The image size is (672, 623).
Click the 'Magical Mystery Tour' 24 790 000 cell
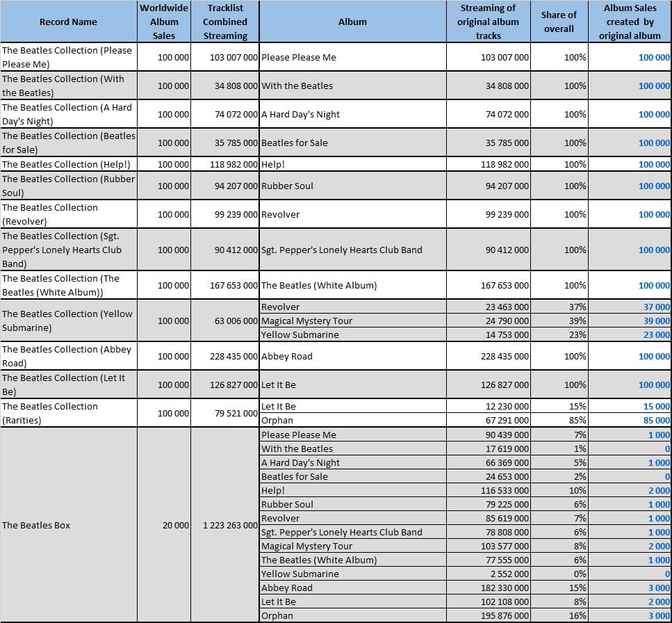point(488,321)
